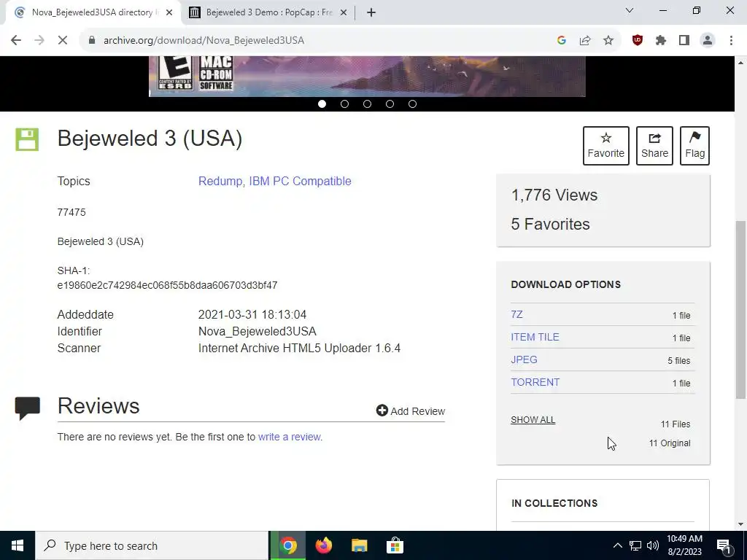Switch to the Bejeweled 3 Demo tab
This screenshot has height=560, width=747.
268,12
